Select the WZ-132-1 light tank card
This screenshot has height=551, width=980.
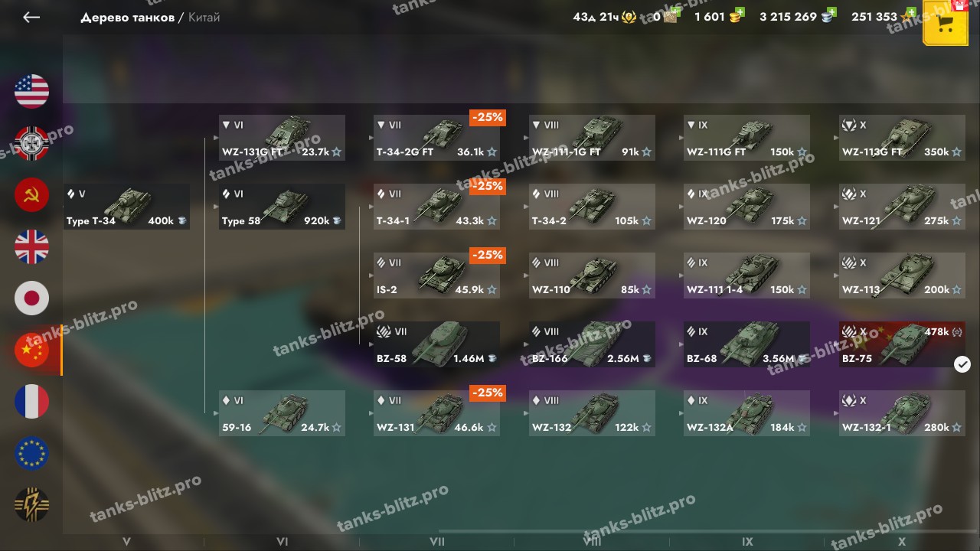pyautogui.click(x=902, y=413)
